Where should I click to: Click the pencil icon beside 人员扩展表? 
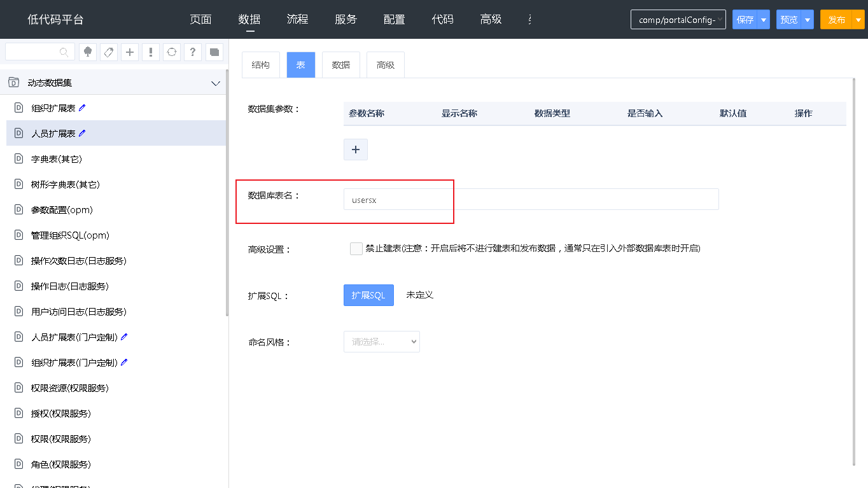pos(82,133)
